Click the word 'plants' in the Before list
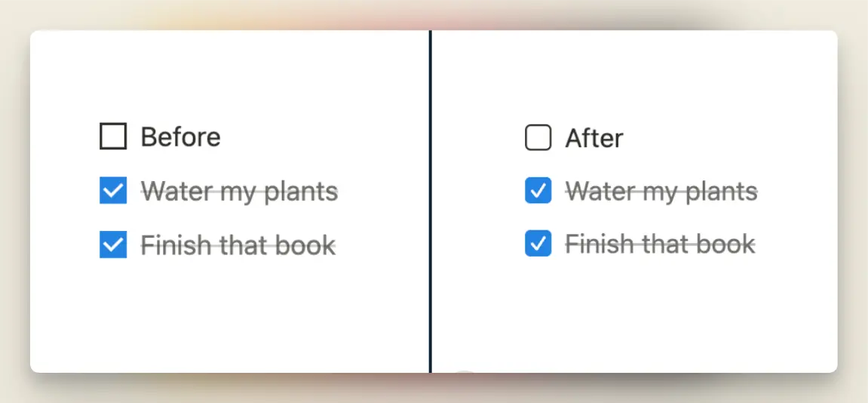868x403 pixels. [x=299, y=192]
